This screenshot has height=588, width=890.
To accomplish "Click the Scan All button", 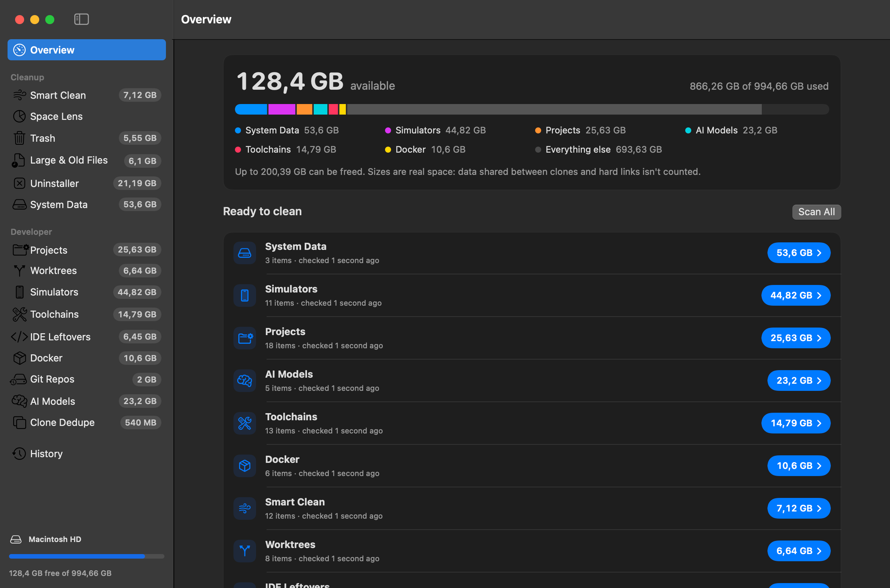I will pyautogui.click(x=816, y=212).
